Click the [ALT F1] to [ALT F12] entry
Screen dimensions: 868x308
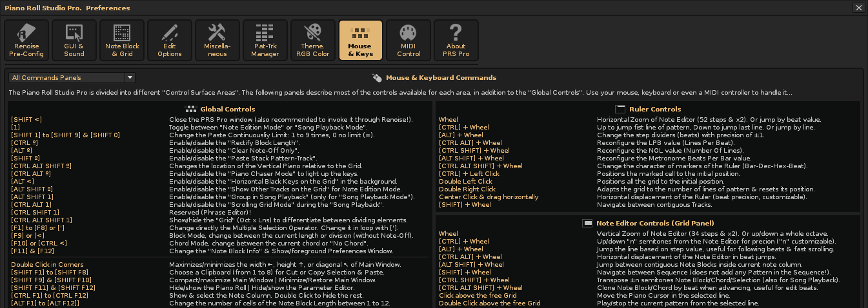[x=45, y=303]
